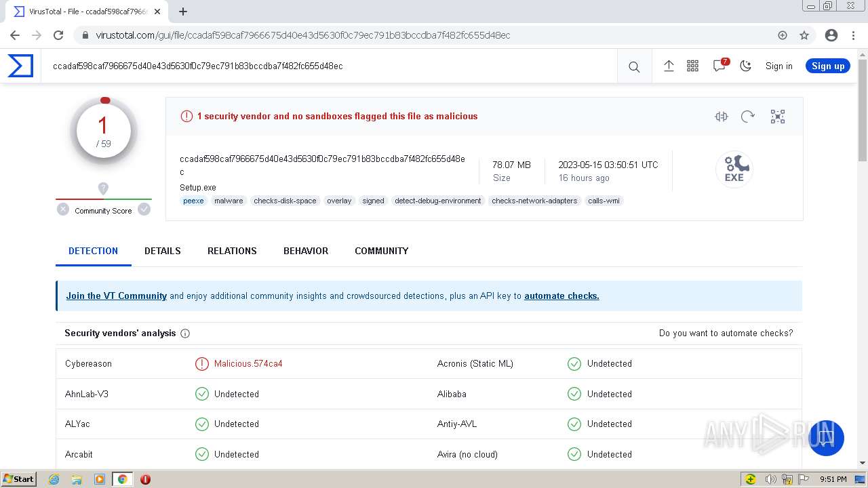Click the Setup.exe file name
The width and height of the screenshot is (868, 488).
tap(198, 188)
